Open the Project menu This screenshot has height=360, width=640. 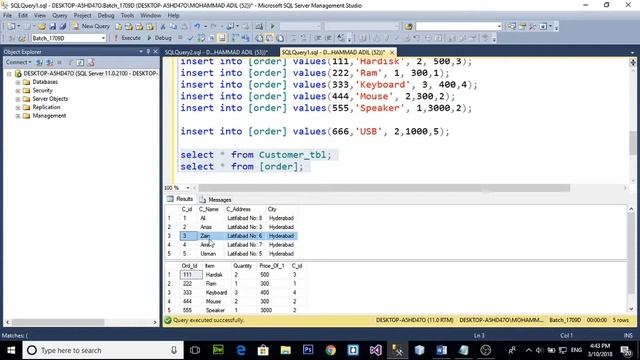tap(82, 16)
